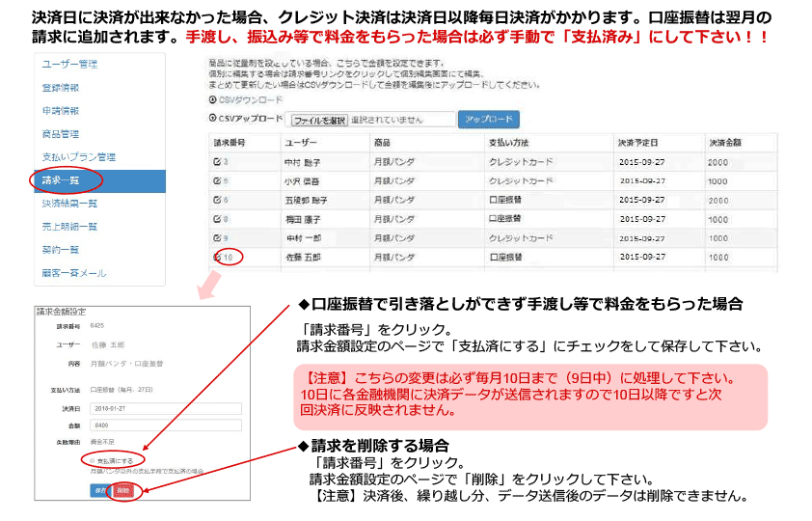Screen dimensions: 812x521
Task: Click request number value 6425 in form
Action: coord(96,326)
